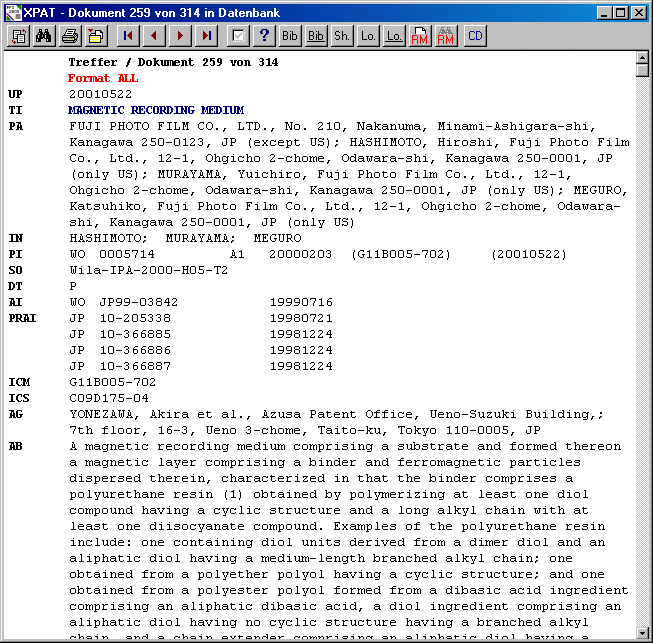This screenshot has width=653, height=643.
Task: Click the folder icon in the toolbar
Action: point(96,37)
